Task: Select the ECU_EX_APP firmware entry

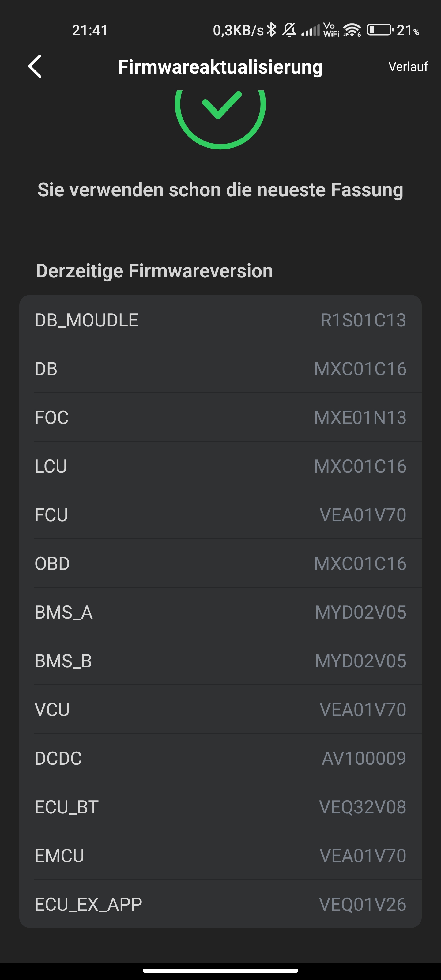Action: (x=220, y=904)
